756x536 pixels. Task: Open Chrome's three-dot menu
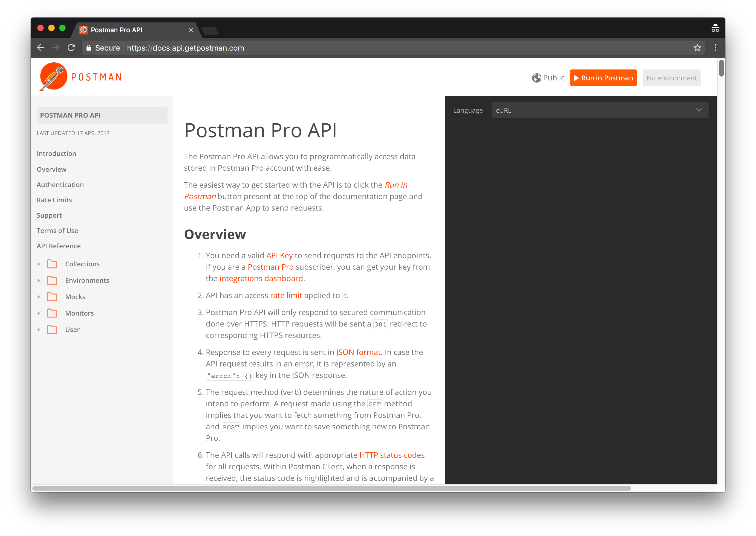715,48
